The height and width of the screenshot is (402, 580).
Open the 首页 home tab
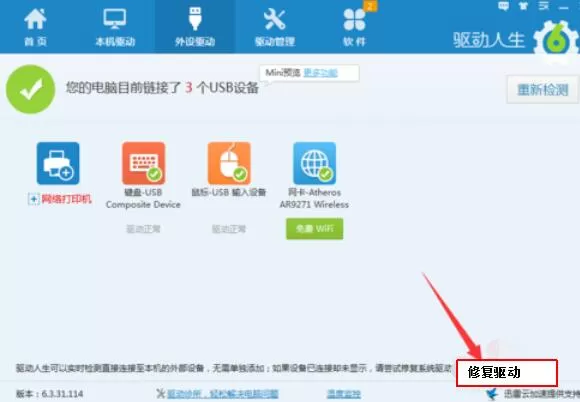click(x=36, y=27)
